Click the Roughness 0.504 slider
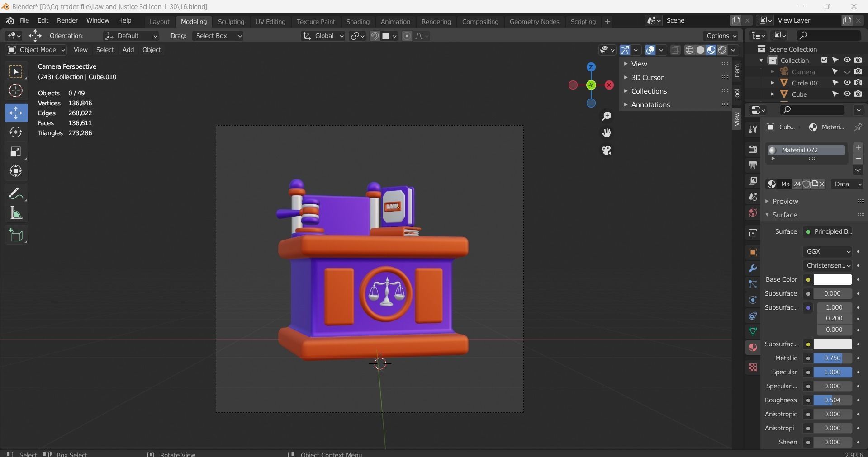868x457 pixels. [x=833, y=400]
